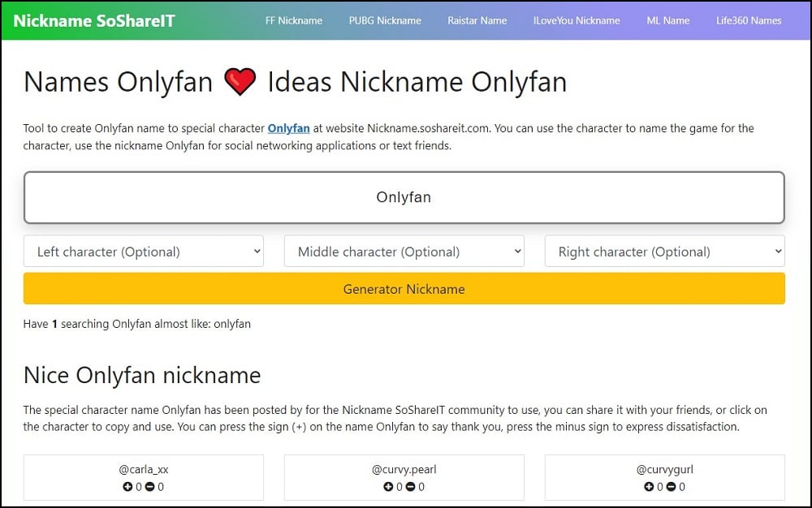Copy the @carla_xx nickname
Screen dimensions: 812x508
point(144,470)
